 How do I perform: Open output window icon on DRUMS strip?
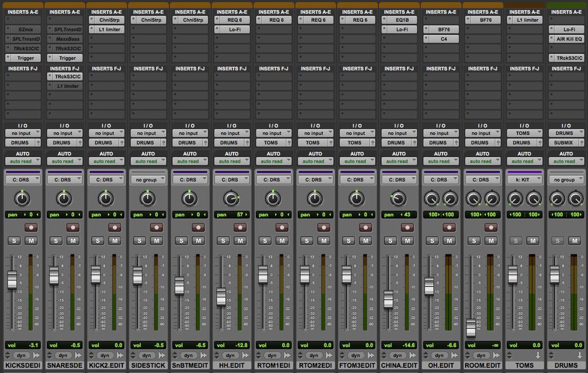click(582, 143)
